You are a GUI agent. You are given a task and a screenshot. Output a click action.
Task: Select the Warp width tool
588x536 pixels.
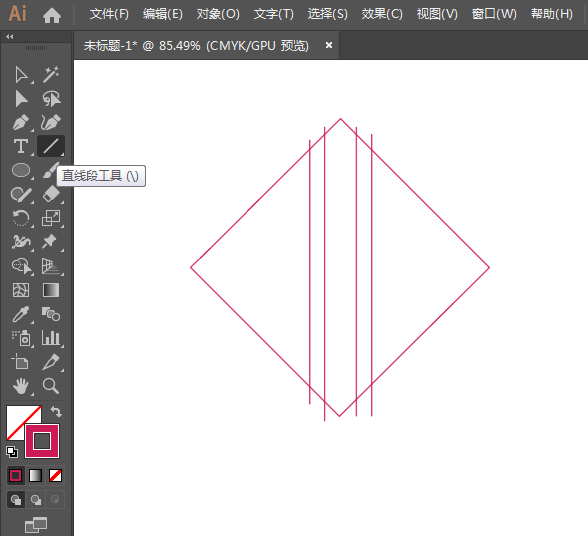[x=21, y=242]
